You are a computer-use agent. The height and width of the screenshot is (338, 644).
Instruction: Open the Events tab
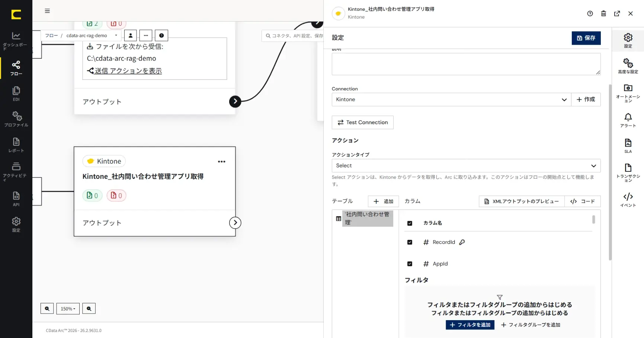tap(628, 200)
